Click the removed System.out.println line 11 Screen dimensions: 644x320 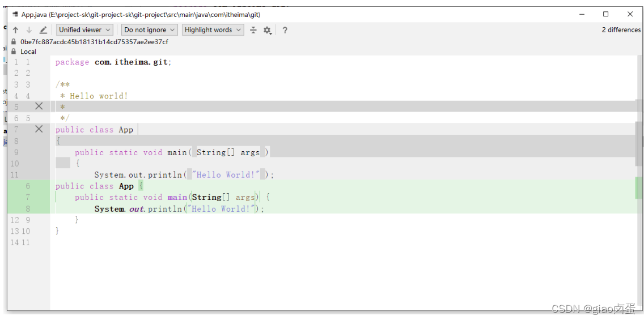click(184, 175)
